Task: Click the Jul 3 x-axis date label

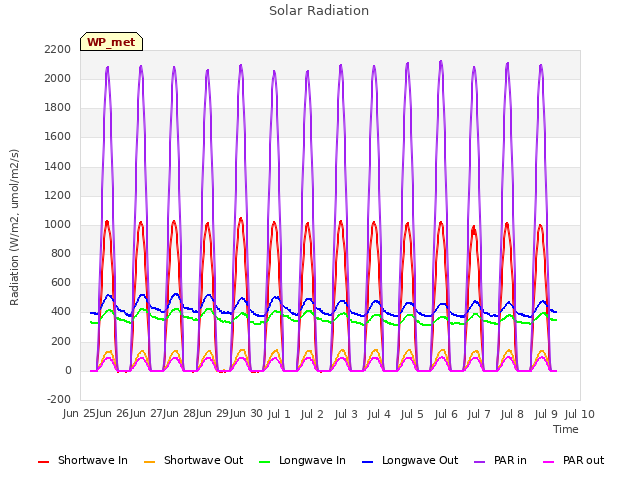Action: click(x=346, y=415)
